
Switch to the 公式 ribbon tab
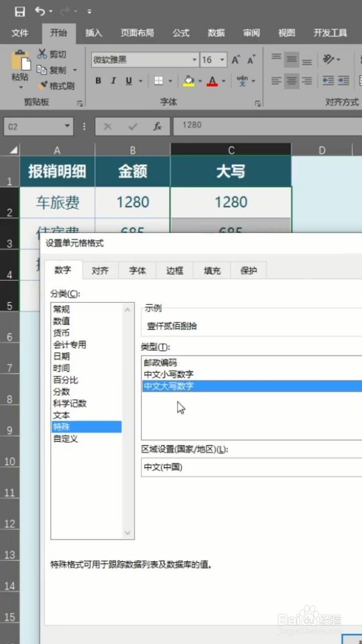click(181, 33)
